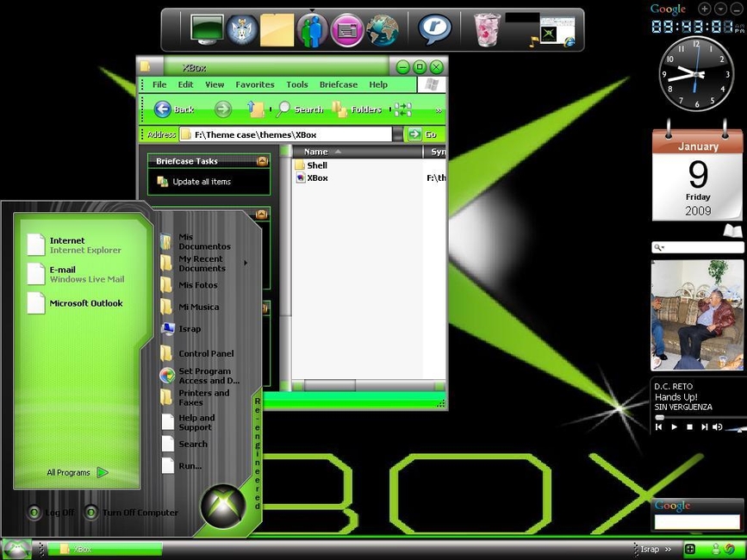This screenshot has height=560, width=747.
Task: Open Mi Musica folder
Action: [190, 308]
